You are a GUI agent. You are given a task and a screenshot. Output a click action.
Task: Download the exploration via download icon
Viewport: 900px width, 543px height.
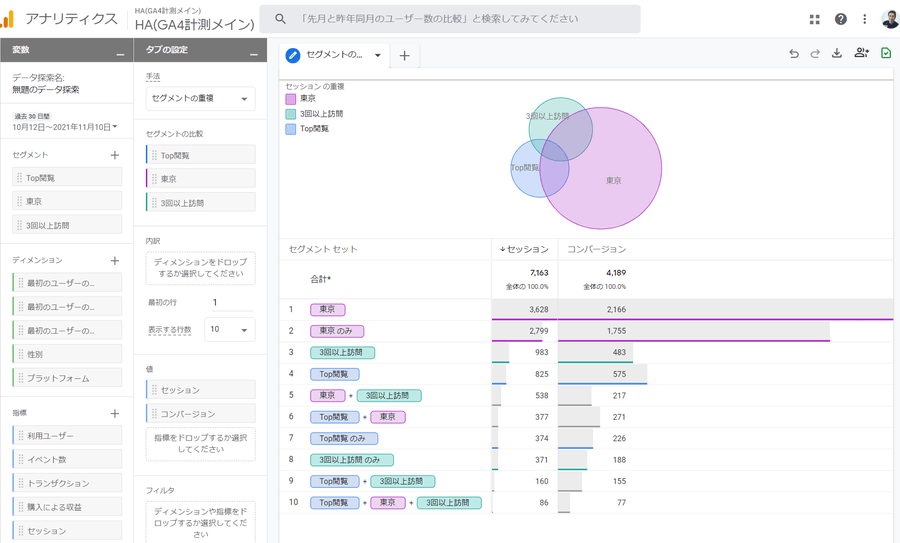pyautogui.click(x=837, y=54)
